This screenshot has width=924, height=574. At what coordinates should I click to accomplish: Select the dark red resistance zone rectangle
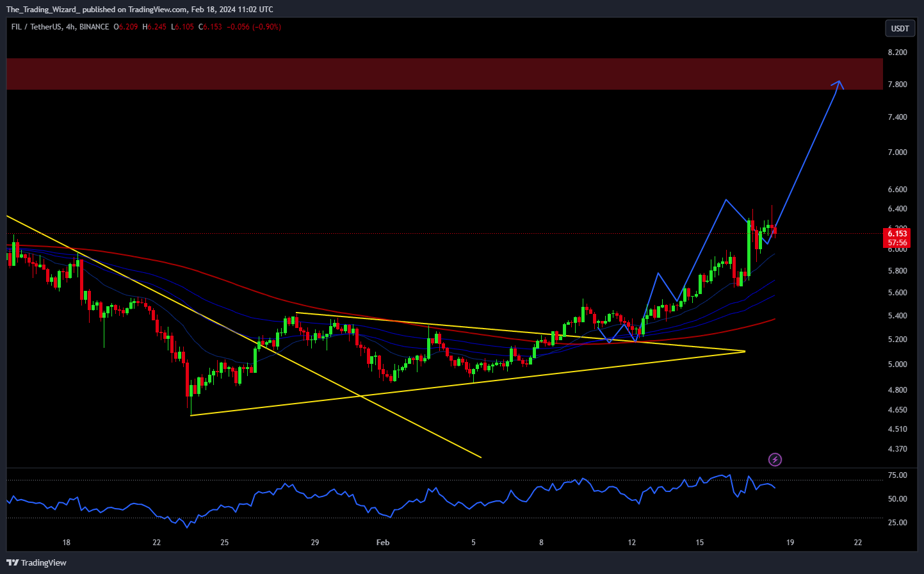444,74
